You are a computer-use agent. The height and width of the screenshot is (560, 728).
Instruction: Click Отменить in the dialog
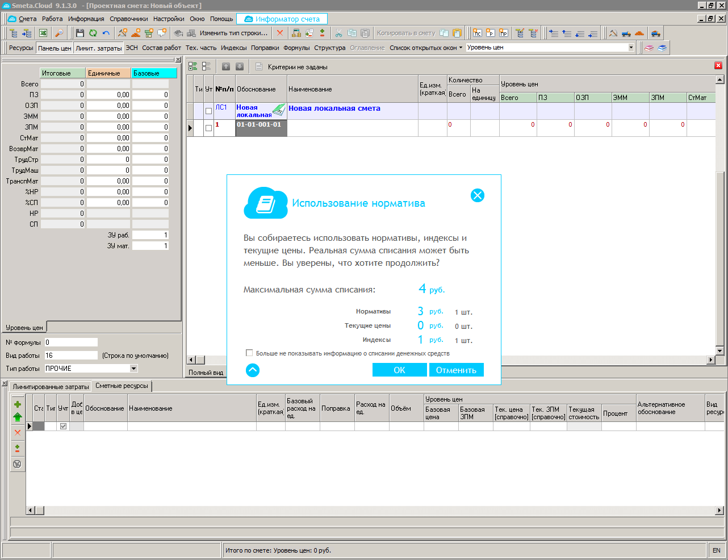pos(456,370)
